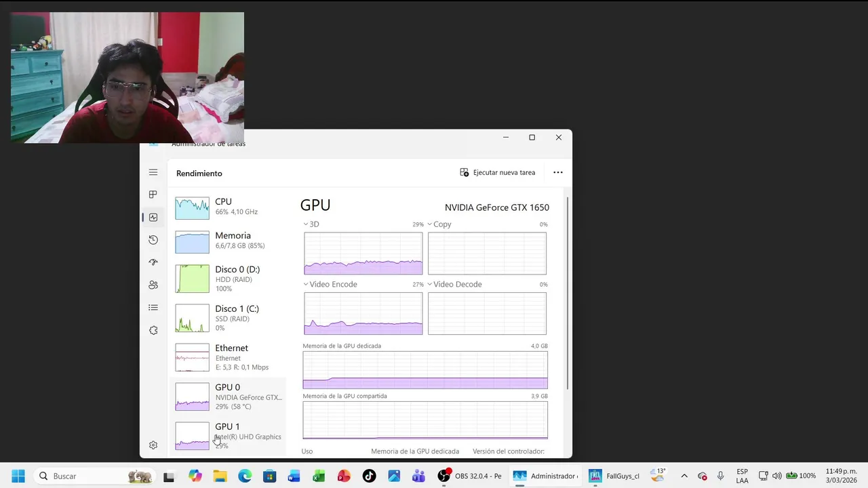Open TikTok from the taskbar
Image resolution: width=868 pixels, height=488 pixels.
tap(369, 476)
